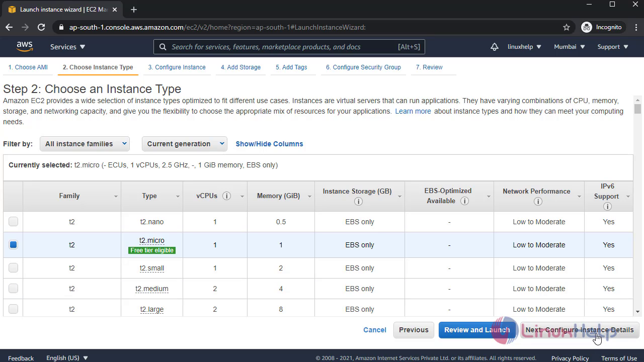Click the browser address bar URL
This screenshot has height=362, width=644.
tap(217, 27)
